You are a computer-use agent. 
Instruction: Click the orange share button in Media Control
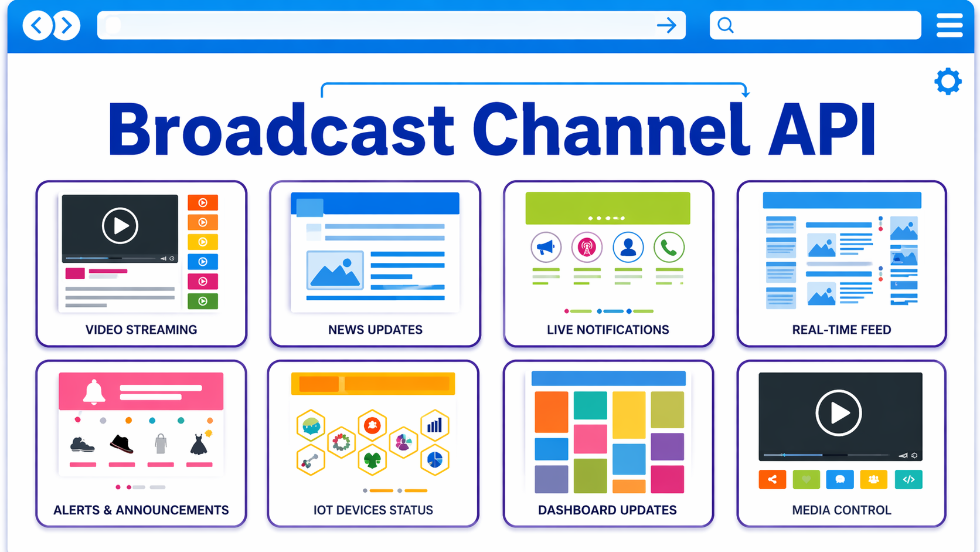[x=772, y=479]
